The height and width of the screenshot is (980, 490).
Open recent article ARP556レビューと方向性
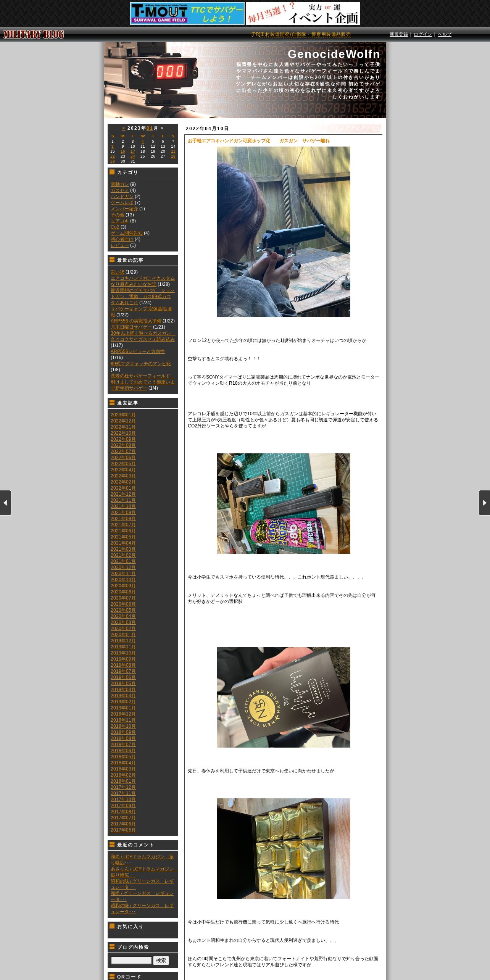click(x=138, y=351)
